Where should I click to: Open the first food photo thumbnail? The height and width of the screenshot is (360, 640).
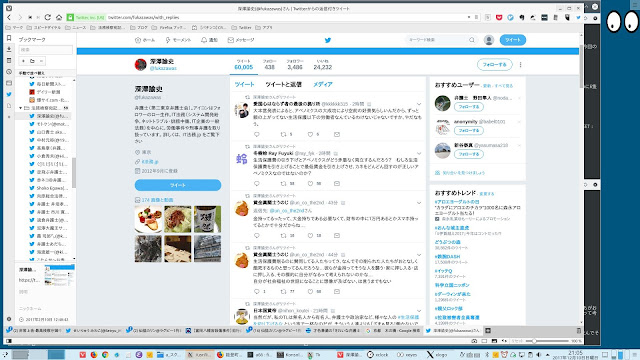coord(148,219)
